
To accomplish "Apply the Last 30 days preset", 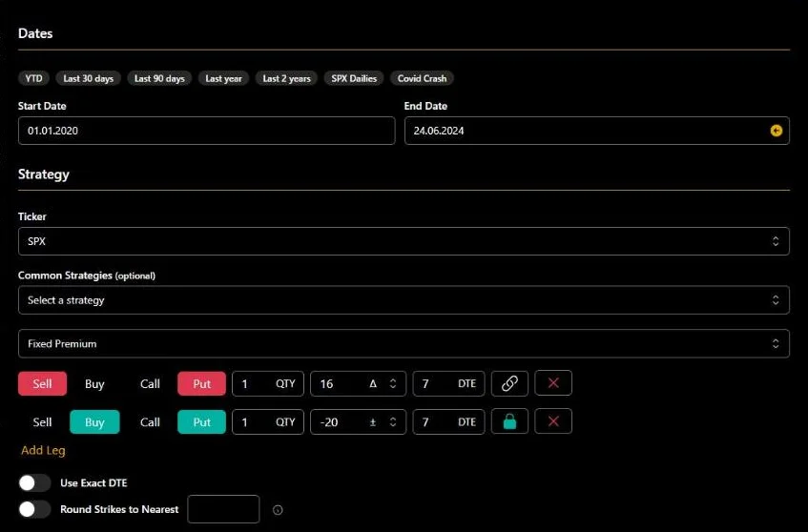I will [x=88, y=78].
